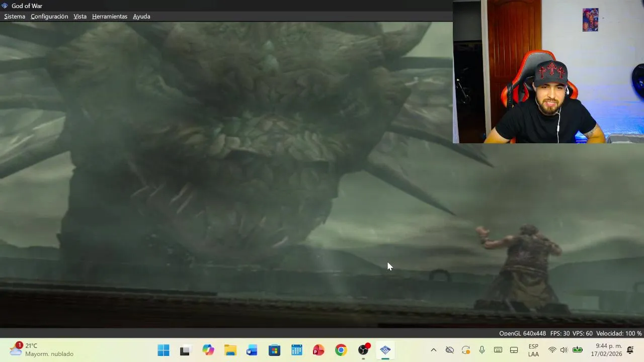The height and width of the screenshot is (362, 644).
Task: Open the Configuración menu
Action: pyautogui.click(x=49, y=17)
